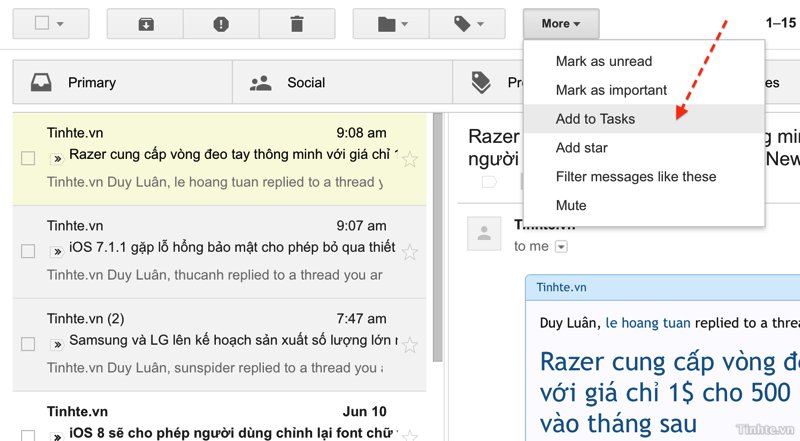Screen dimensions: 800x441
Task: Open the More dropdown button
Action: [x=561, y=23]
